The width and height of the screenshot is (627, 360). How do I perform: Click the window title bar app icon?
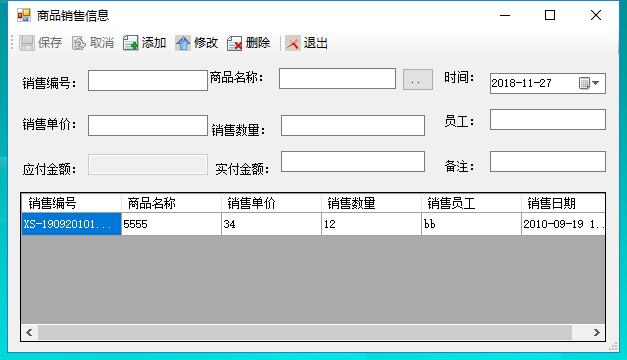(24, 16)
